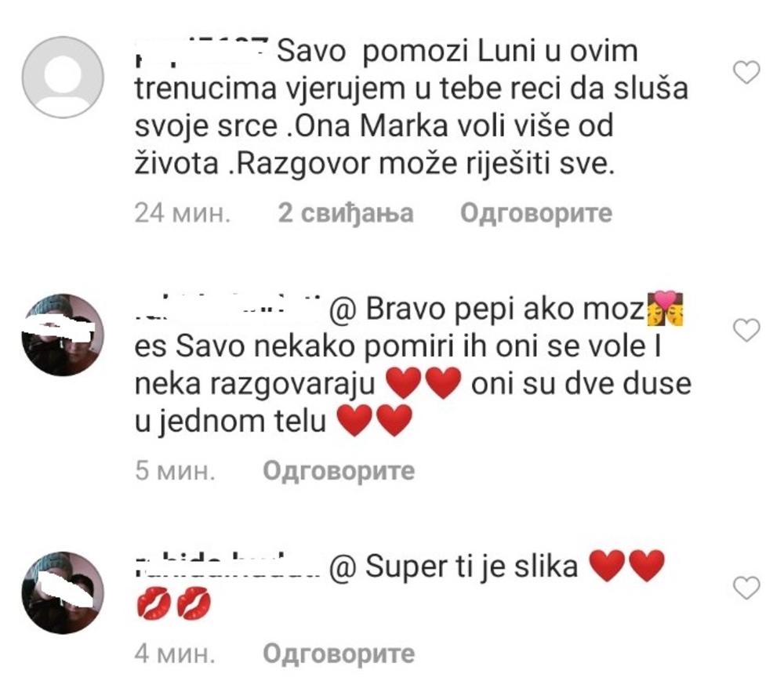This screenshot has width=784, height=677.
Task: Click the @ mention before "Super ti"
Action: click(343, 567)
